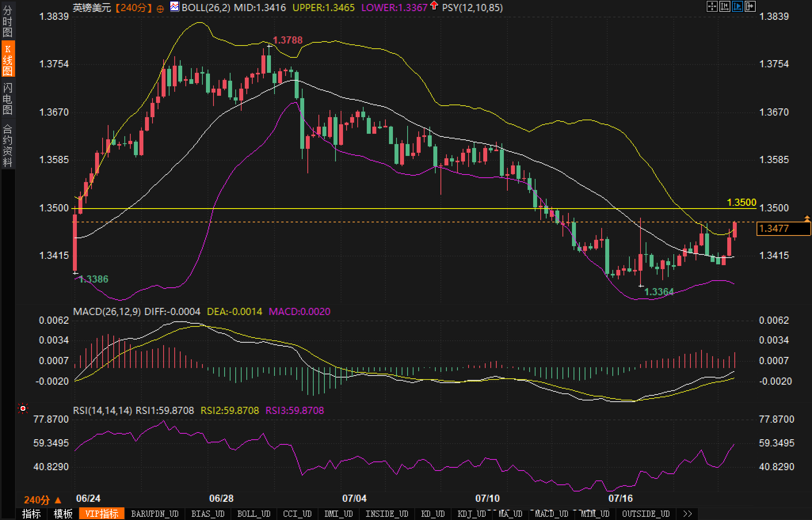812x520 pixels.
Task: Open the 模板 tab at bottom
Action: click(x=63, y=514)
